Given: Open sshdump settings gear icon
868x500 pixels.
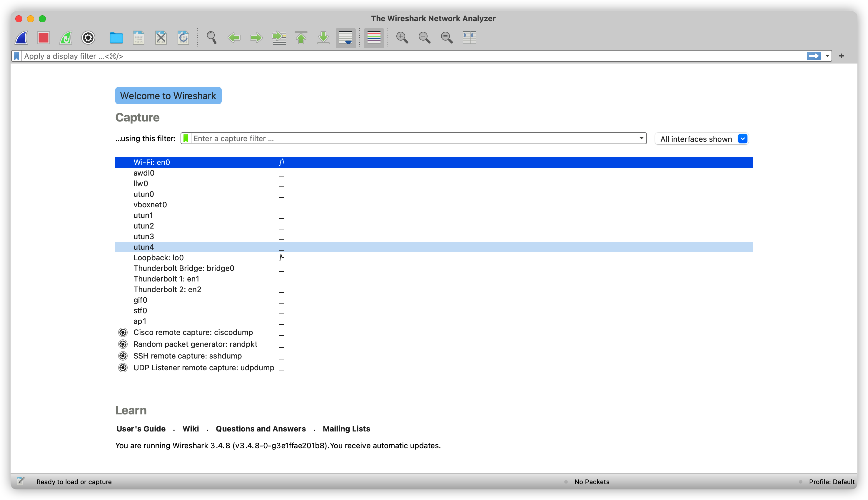Looking at the screenshot, I should pyautogui.click(x=123, y=356).
